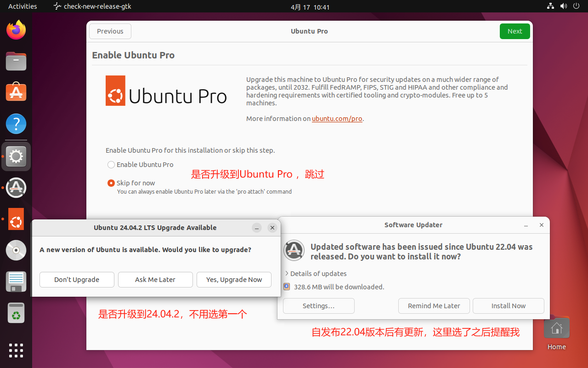
Task: Expand Details of updates
Action: (318, 273)
